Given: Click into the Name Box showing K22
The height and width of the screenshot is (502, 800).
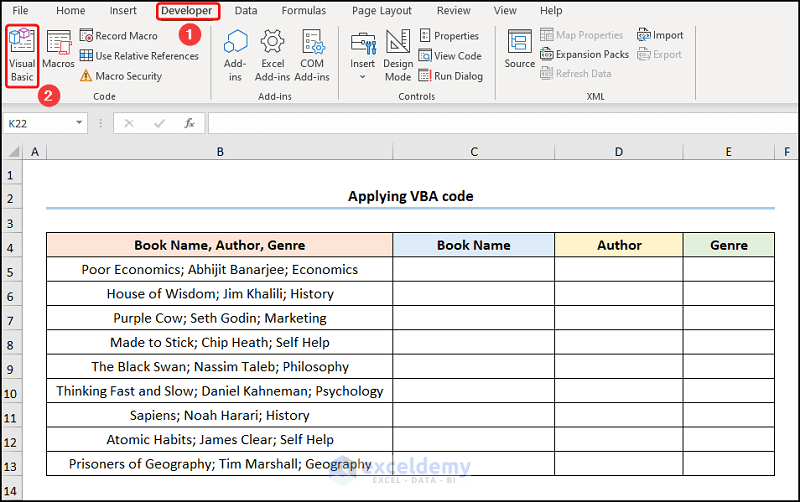Looking at the screenshot, I should [x=39, y=123].
